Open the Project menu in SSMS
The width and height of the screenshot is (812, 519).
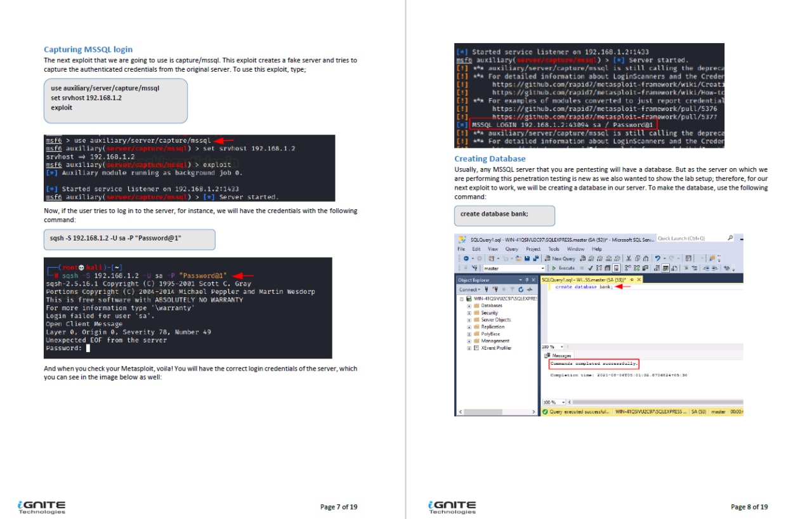click(534, 249)
